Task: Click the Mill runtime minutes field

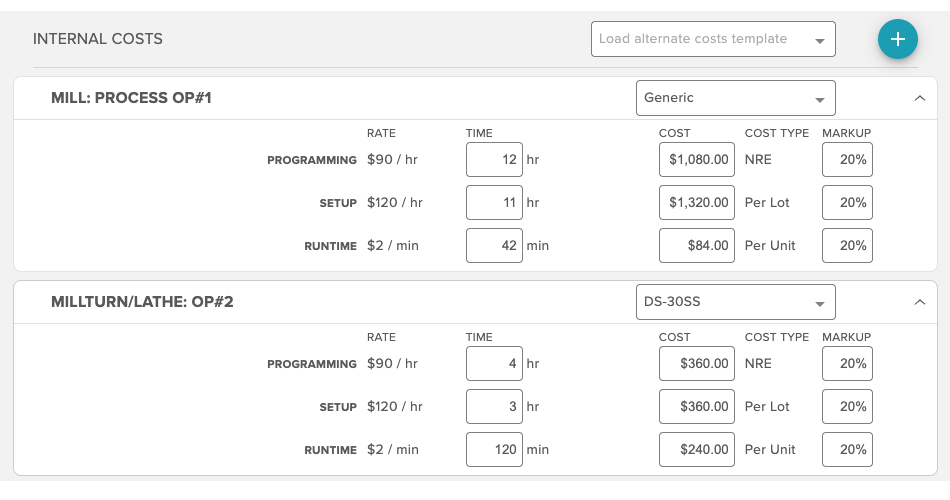Action: coord(494,246)
